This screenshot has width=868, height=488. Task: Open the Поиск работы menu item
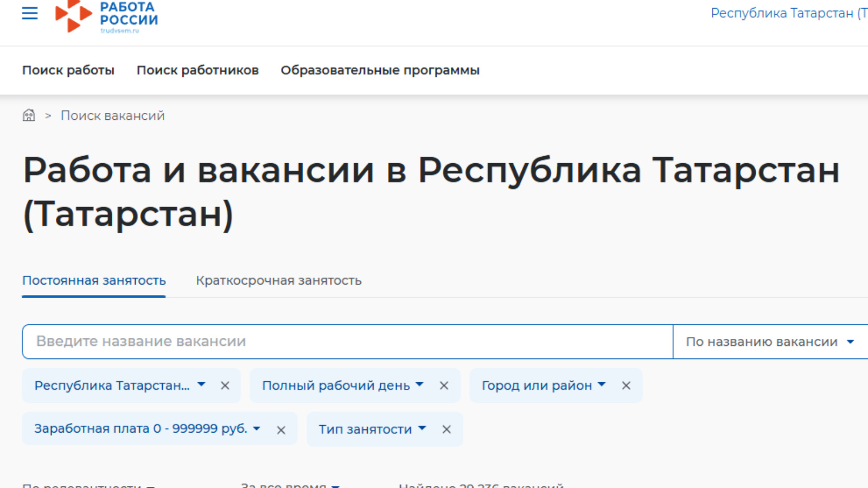[x=68, y=70]
